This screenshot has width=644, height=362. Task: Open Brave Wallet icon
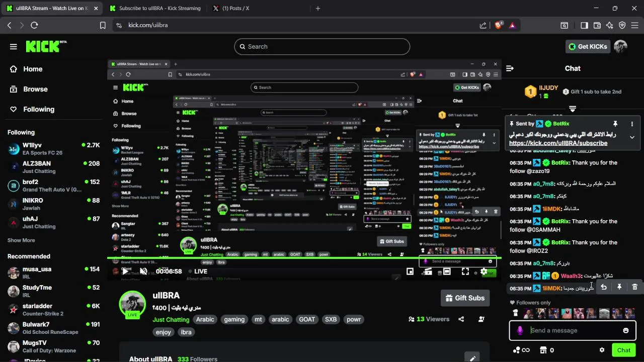click(x=597, y=25)
